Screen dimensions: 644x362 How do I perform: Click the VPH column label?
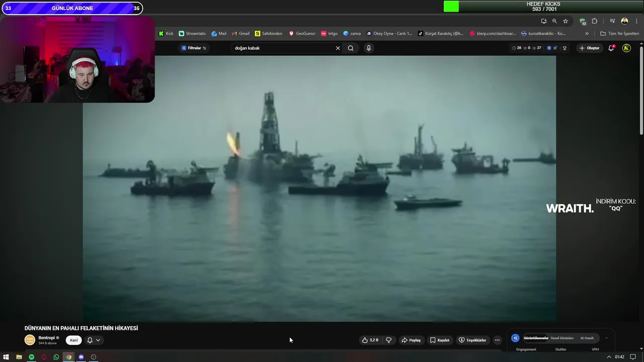595,349
